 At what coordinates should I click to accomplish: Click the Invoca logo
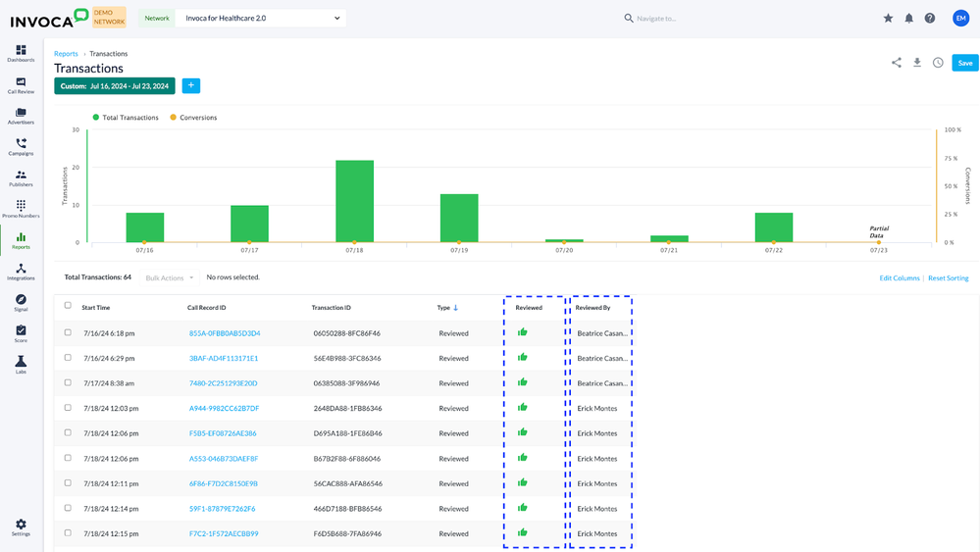tap(49, 19)
